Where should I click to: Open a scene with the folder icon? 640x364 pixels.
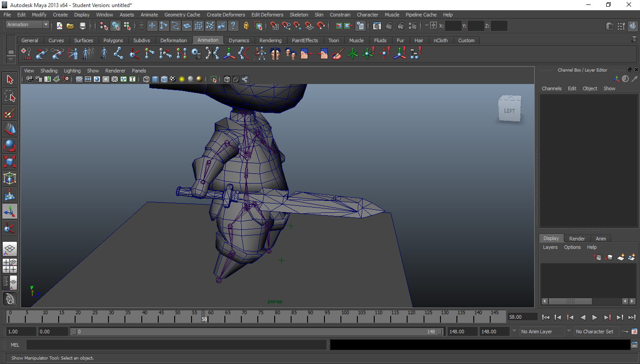coord(71,25)
